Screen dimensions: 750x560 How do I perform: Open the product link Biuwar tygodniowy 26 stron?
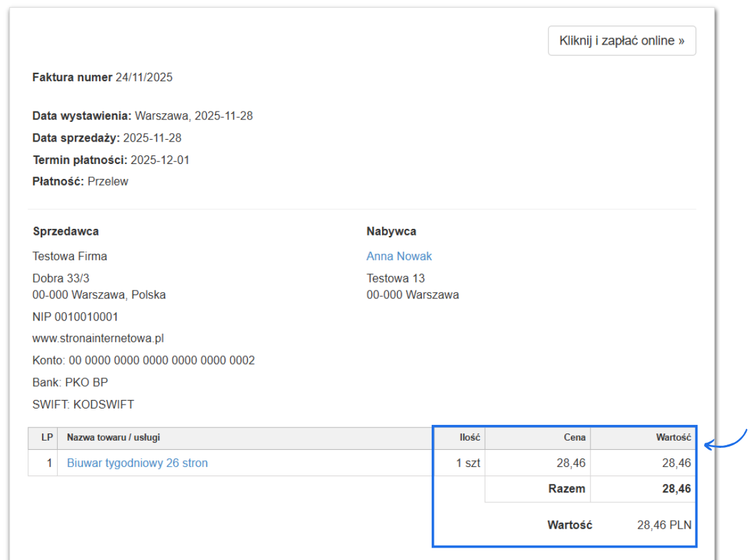[137, 463]
